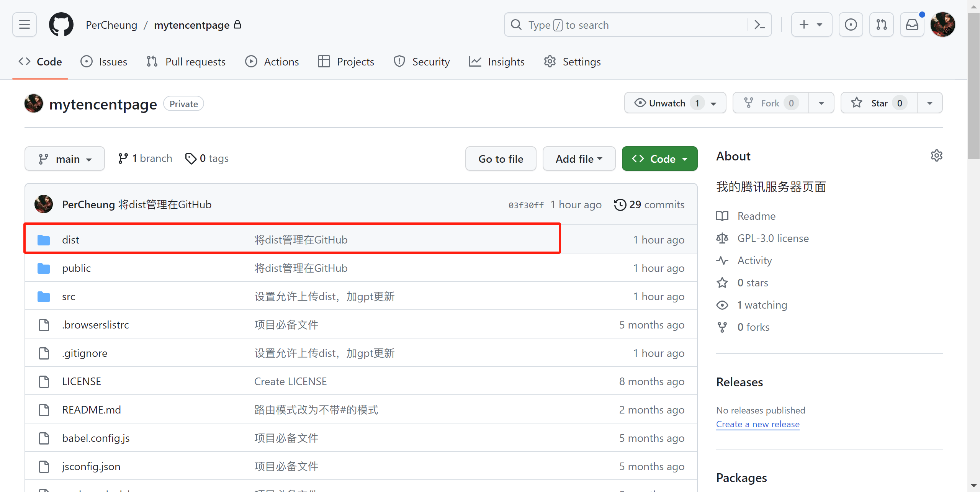Toggle the Add file dropdown menu
This screenshot has width=980, height=492.
point(578,159)
